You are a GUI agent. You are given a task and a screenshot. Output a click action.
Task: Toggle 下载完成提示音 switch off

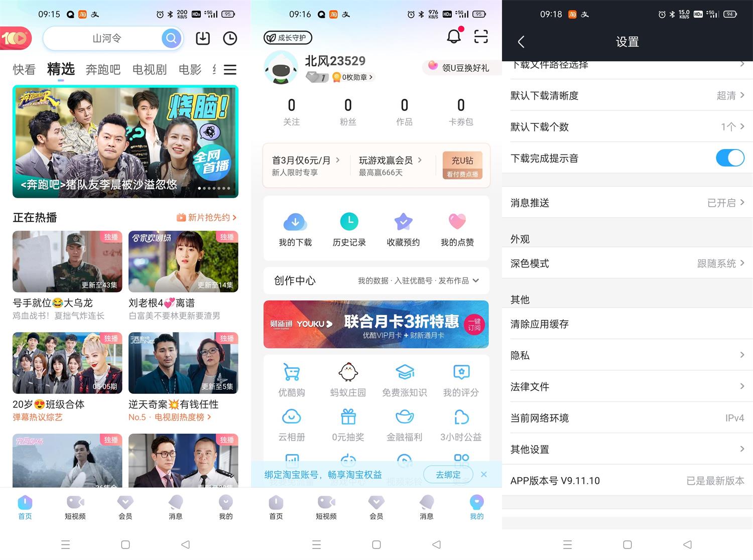(730, 158)
